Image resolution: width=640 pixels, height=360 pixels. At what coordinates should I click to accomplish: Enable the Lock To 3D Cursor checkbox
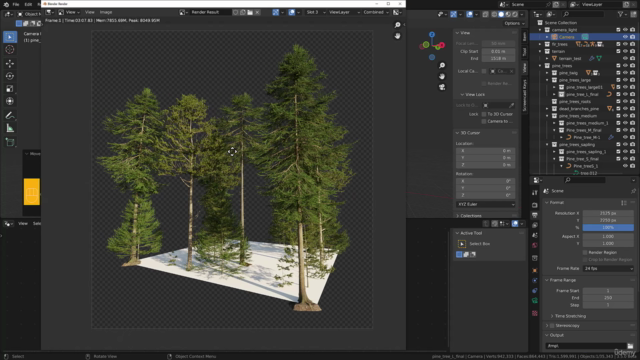(484, 114)
